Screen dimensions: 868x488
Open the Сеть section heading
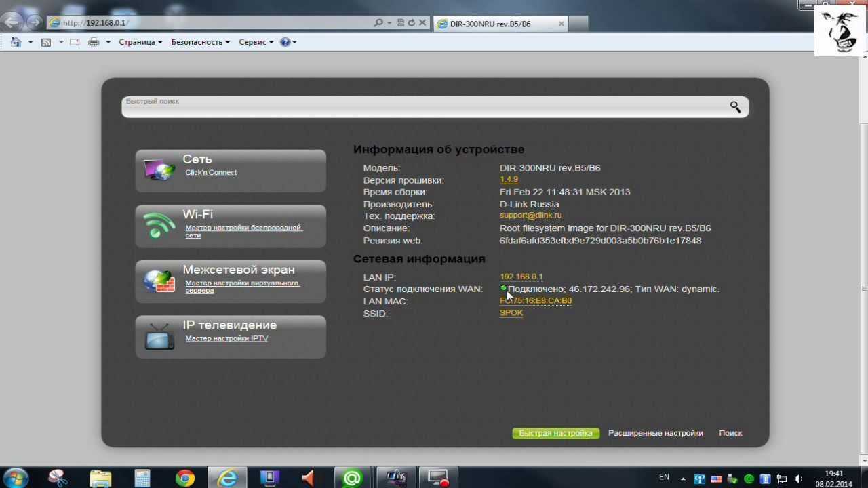point(197,159)
